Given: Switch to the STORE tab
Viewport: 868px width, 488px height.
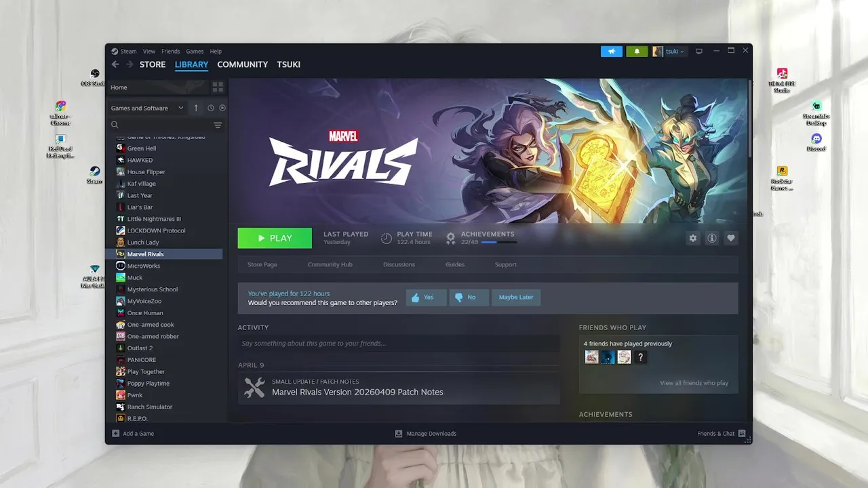Looking at the screenshot, I should [153, 64].
